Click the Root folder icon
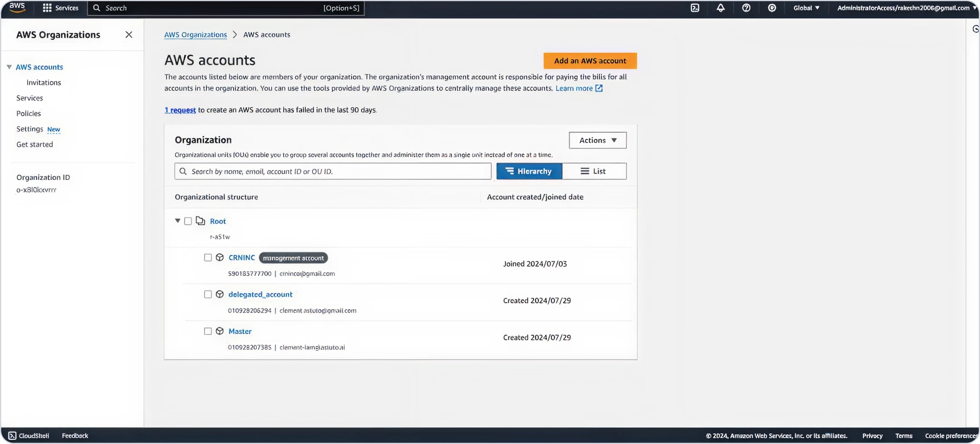 [x=200, y=221]
